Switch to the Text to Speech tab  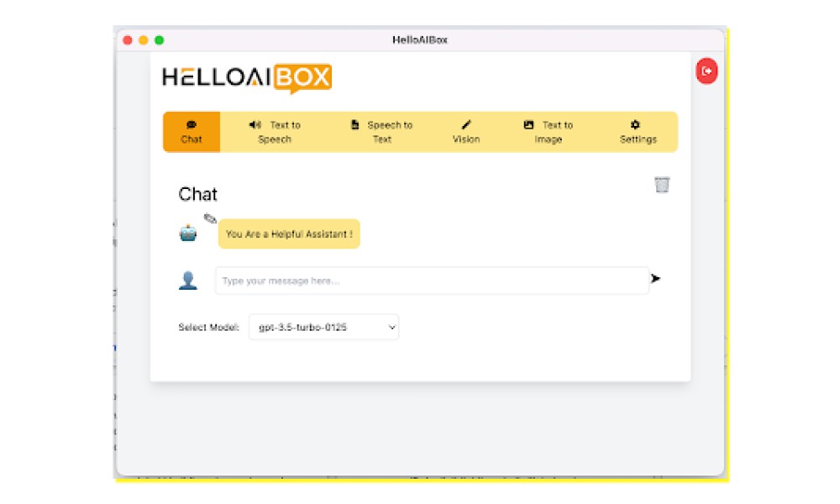coord(275,132)
